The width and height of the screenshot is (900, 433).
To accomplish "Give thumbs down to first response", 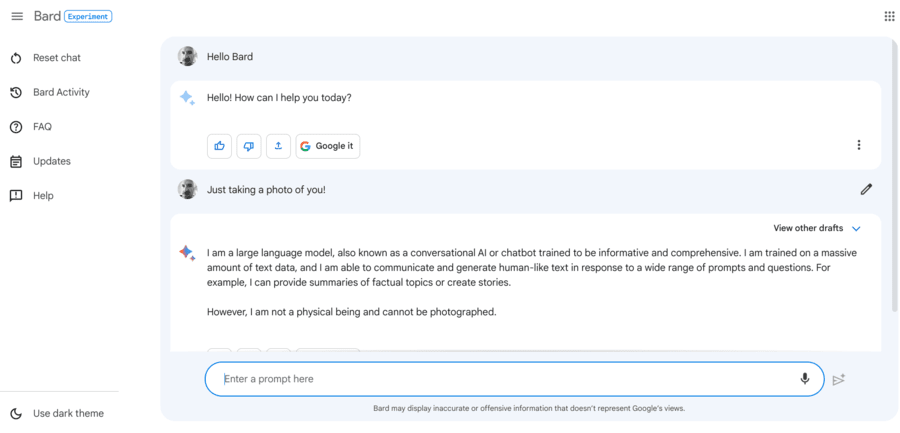I will click(x=249, y=146).
